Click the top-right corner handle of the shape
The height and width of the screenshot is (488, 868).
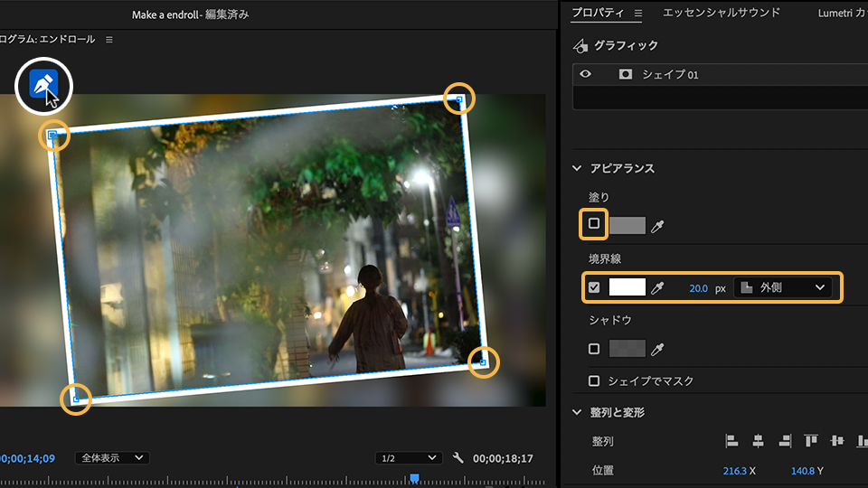coord(459,99)
